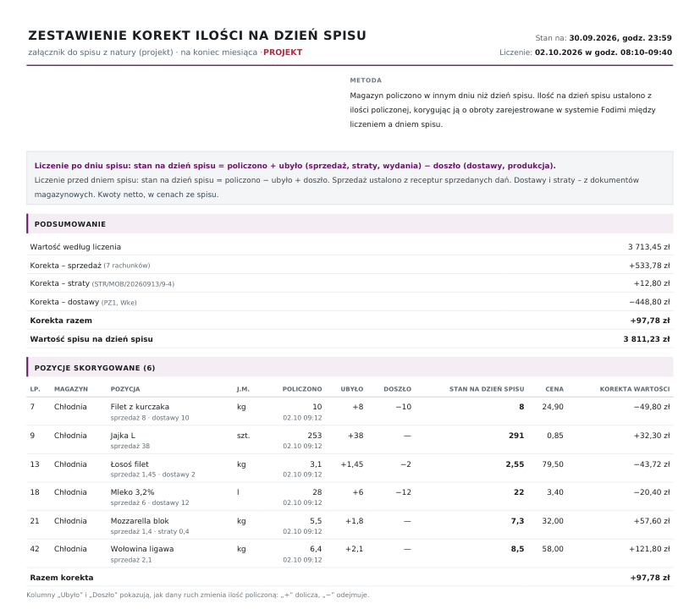Click the Razem korekta label
The image size is (700, 609).
[62, 578]
